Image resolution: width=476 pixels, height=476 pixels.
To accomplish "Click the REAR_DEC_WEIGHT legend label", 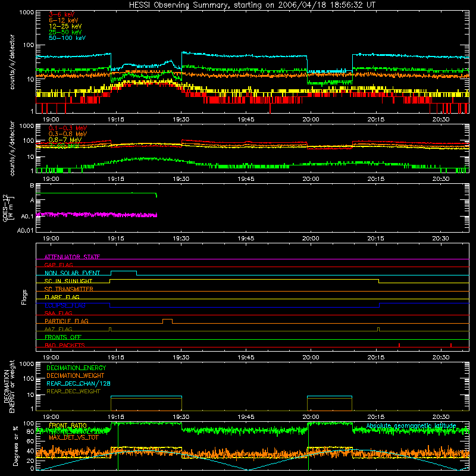I will pyautogui.click(x=73, y=392).
